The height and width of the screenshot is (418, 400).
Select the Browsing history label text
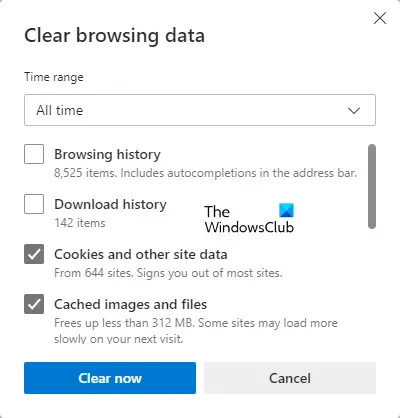pyautogui.click(x=107, y=154)
